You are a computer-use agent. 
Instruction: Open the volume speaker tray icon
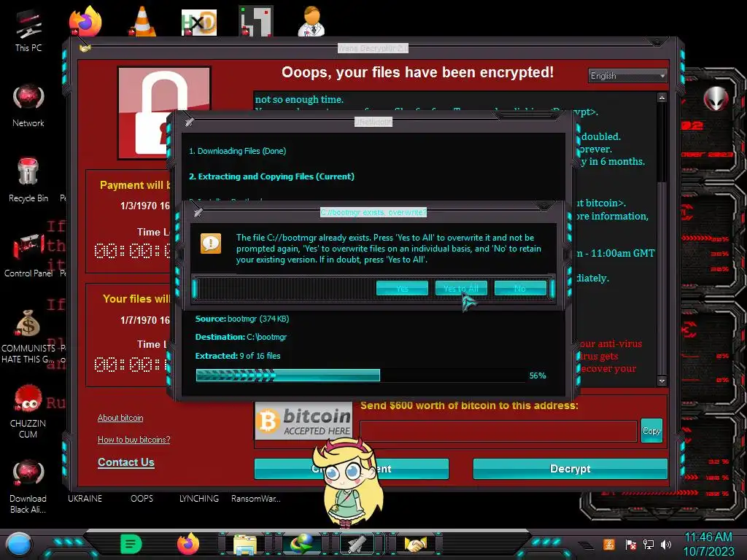[666, 544]
